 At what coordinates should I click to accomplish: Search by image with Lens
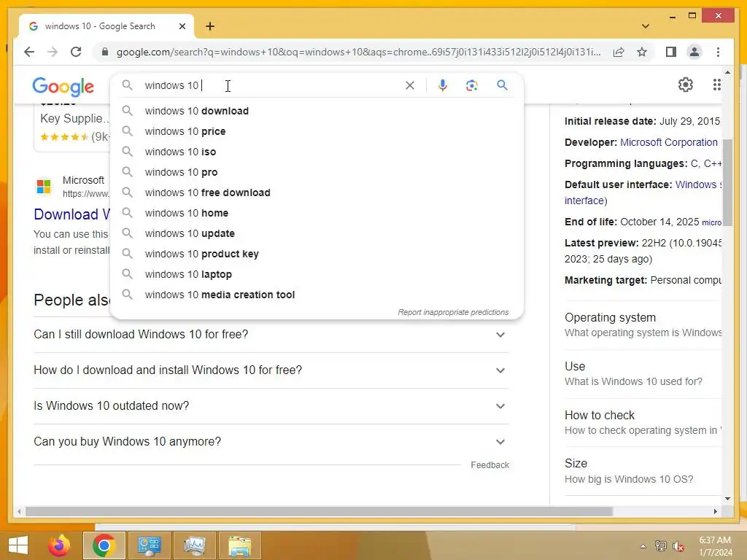[472, 85]
